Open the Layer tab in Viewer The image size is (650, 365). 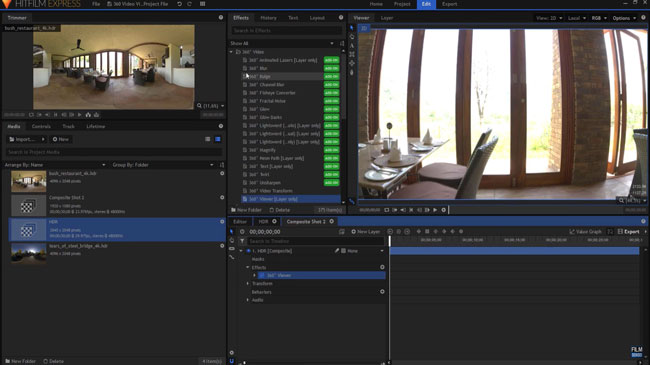pyautogui.click(x=387, y=18)
